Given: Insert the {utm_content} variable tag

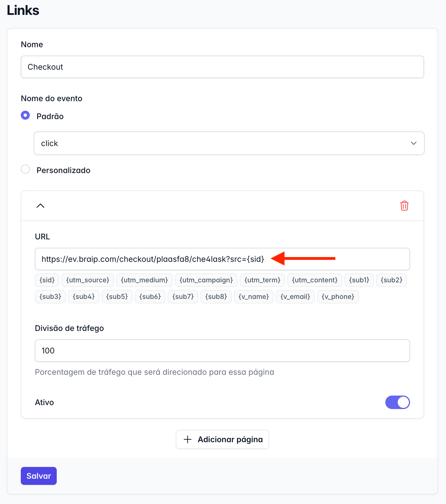Looking at the screenshot, I should pyautogui.click(x=315, y=280).
